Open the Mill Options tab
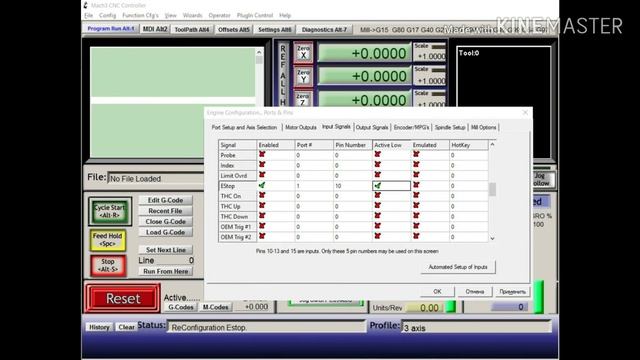640x360 pixels. click(483, 127)
